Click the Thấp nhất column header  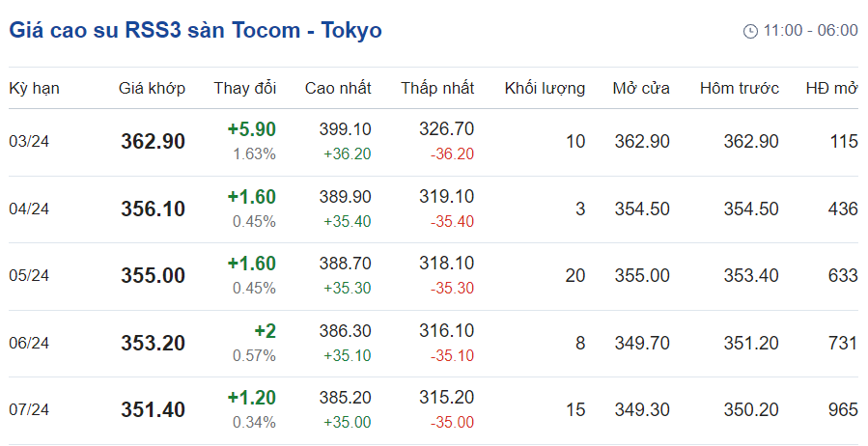437,89
